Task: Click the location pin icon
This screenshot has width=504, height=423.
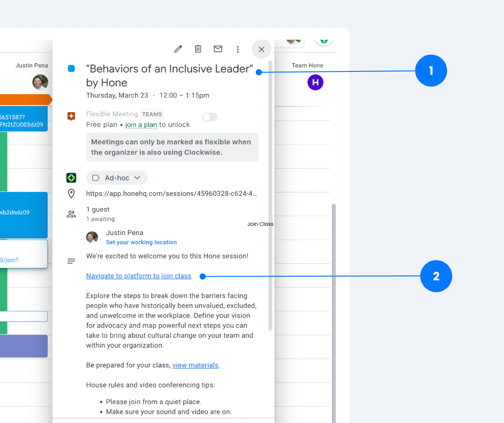Action: click(x=71, y=194)
